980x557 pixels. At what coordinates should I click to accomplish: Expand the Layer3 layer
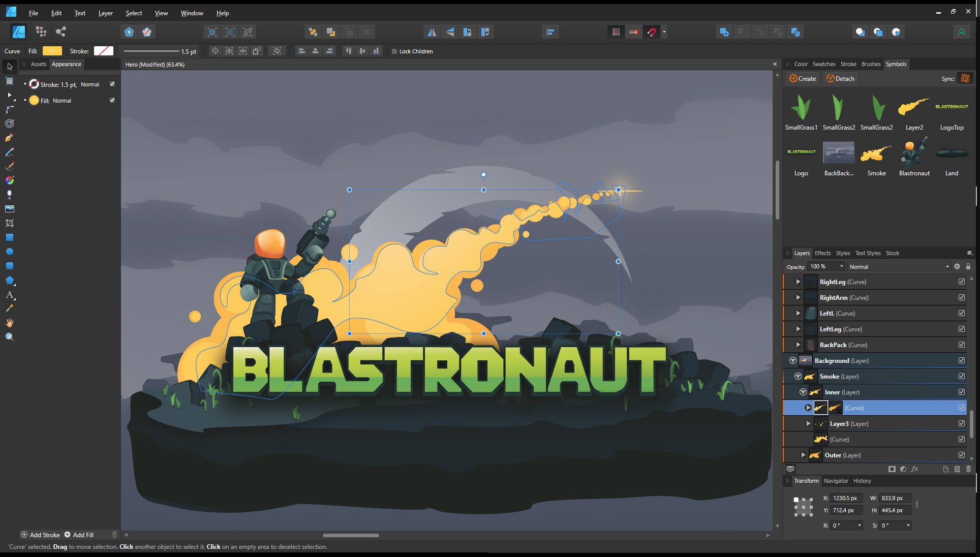coord(808,423)
